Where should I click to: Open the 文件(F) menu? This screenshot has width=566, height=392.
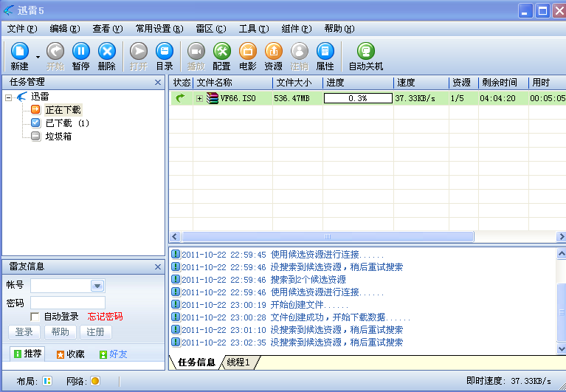(22, 29)
